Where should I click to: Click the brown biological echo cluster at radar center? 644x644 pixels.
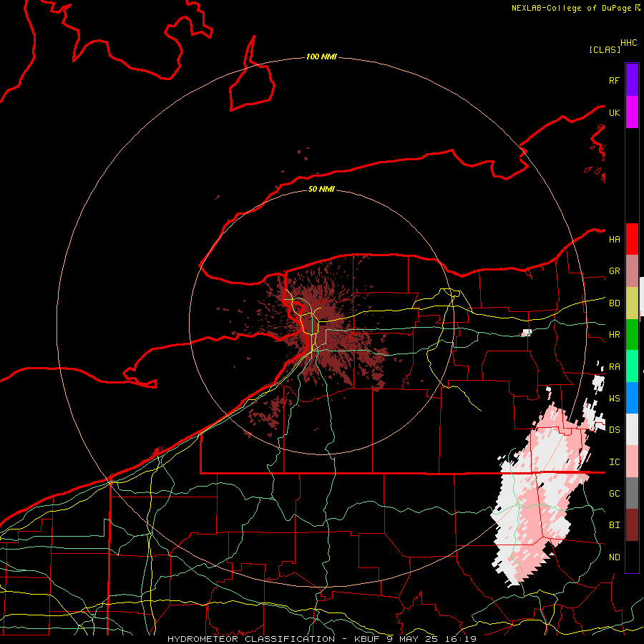(321, 328)
